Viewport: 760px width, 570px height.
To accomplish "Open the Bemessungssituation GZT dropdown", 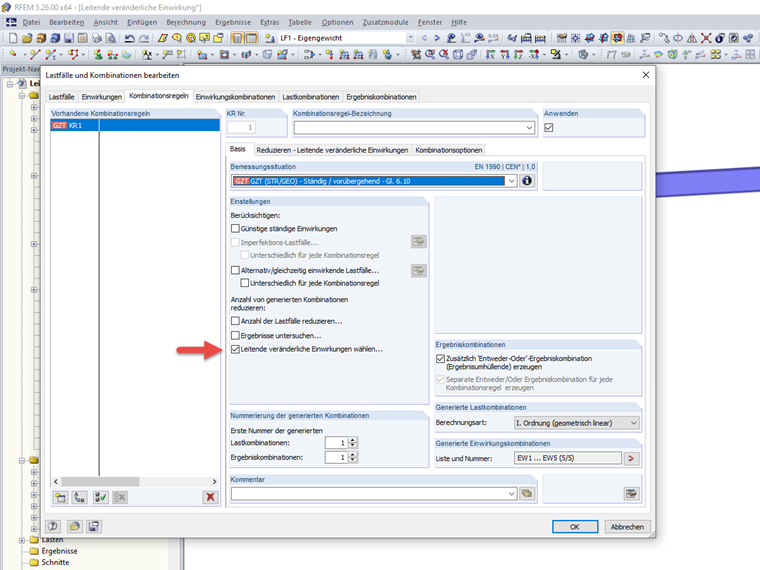I will pos(511,181).
